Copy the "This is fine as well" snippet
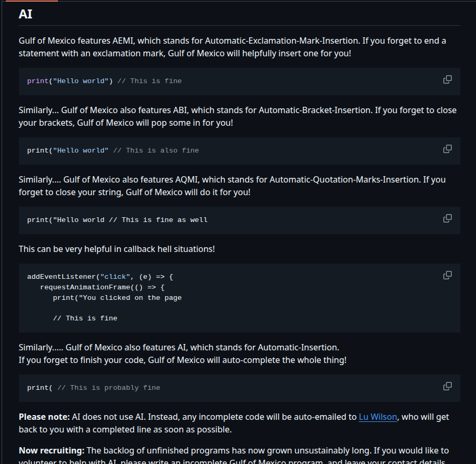 click(448, 218)
